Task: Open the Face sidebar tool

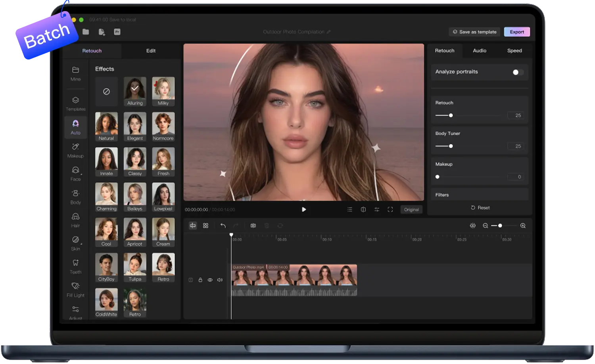Action: point(75,174)
